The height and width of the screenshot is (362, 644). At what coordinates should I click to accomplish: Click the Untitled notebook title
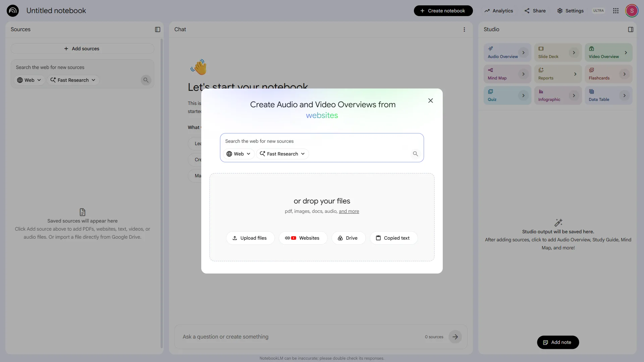click(56, 11)
